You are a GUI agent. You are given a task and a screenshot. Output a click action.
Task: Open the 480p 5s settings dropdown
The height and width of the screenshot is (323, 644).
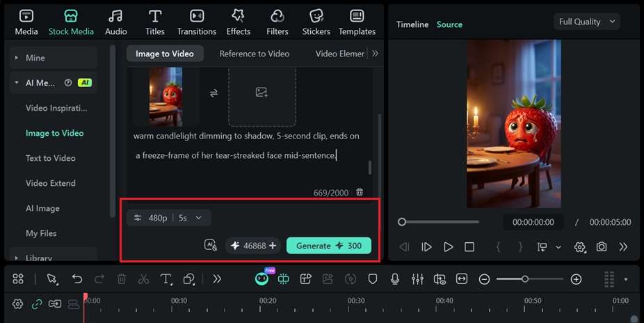[x=169, y=218]
